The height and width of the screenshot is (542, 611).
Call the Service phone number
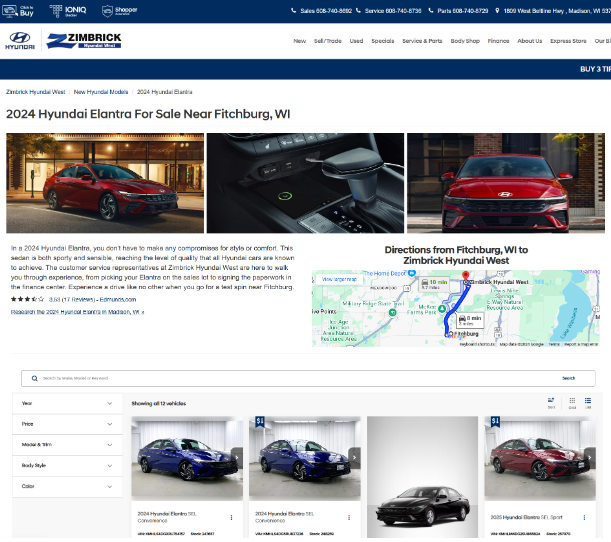[388, 11]
